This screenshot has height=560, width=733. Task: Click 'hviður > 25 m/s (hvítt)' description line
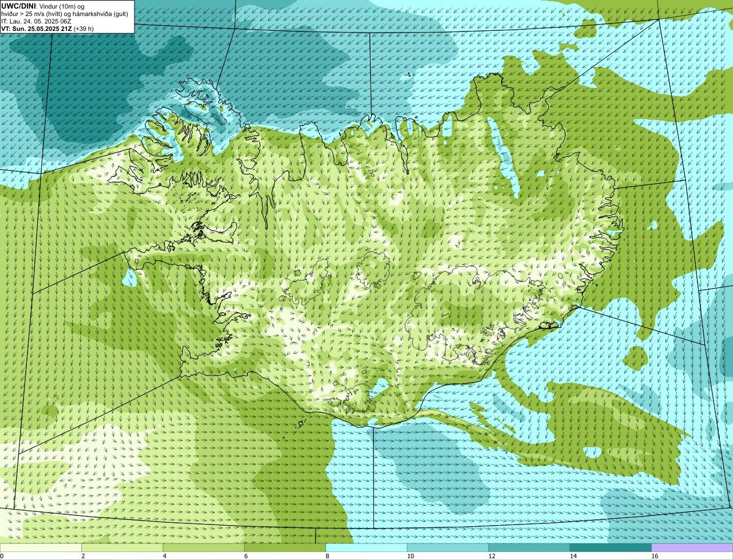65,13
